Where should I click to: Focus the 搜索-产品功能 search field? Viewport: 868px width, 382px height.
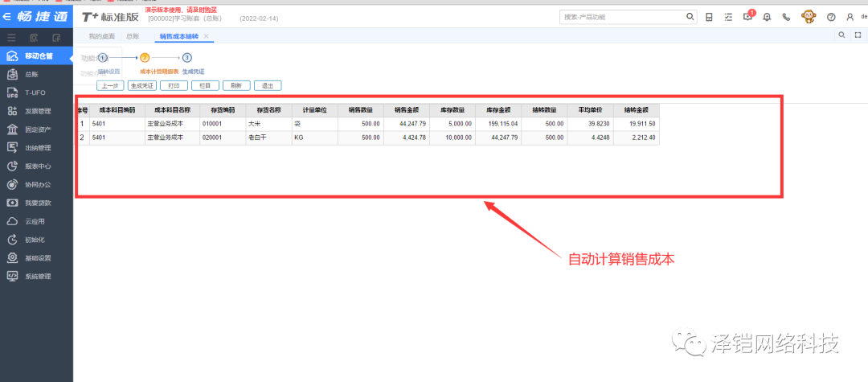pyautogui.click(x=623, y=17)
